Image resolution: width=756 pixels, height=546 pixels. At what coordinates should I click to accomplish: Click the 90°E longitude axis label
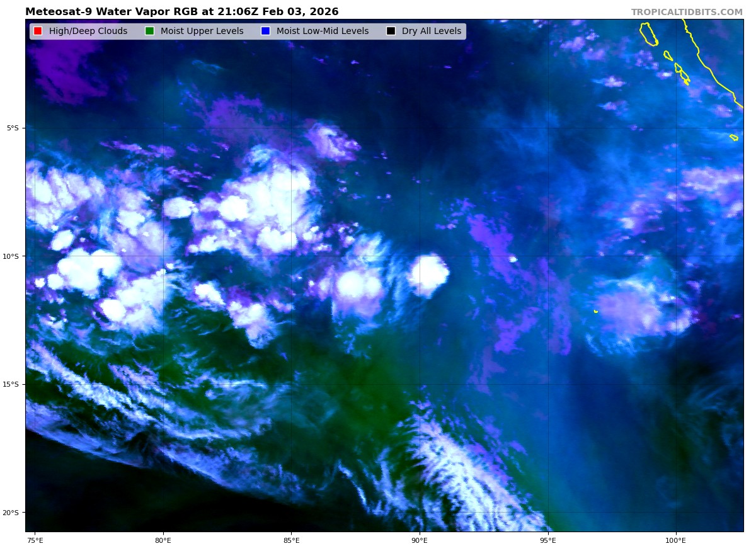click(x=420, y=540)
